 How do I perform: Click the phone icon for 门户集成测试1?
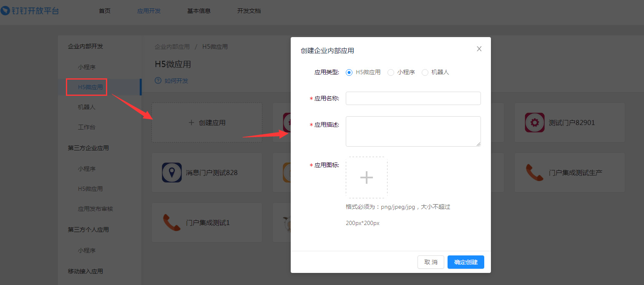pyautogui.click(x=172, y=222)
